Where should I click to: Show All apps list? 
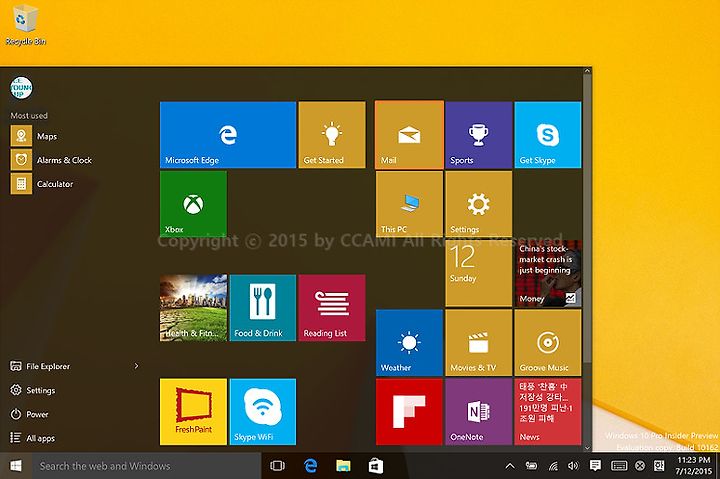pyautogui.click(x=33, y=438)
